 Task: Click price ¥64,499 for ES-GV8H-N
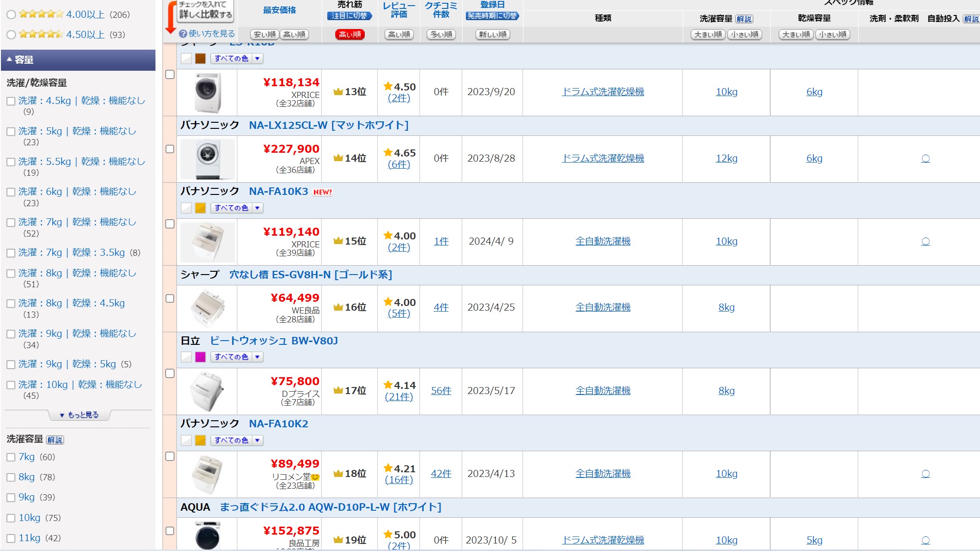tap(295, 298)
